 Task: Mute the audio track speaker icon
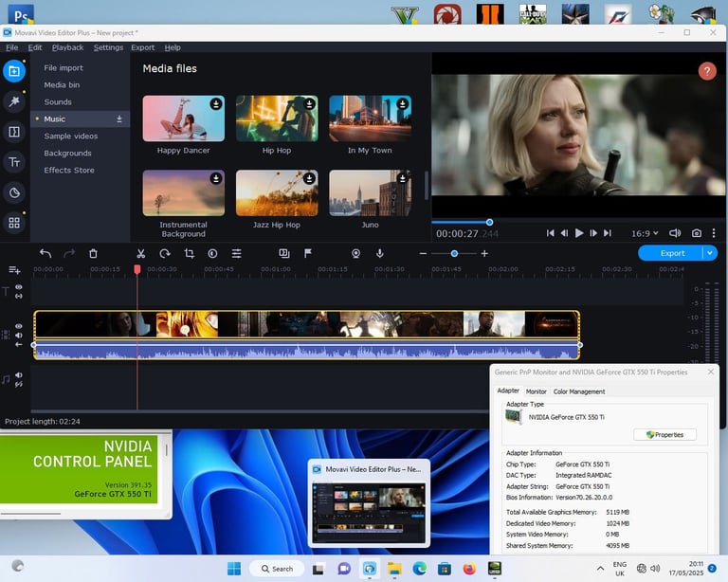pos(19,375)
